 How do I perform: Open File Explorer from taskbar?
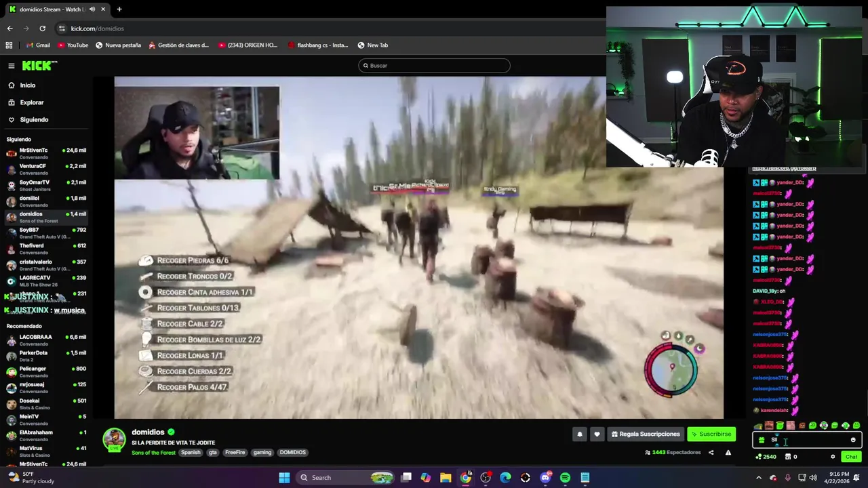coord(446,478)
